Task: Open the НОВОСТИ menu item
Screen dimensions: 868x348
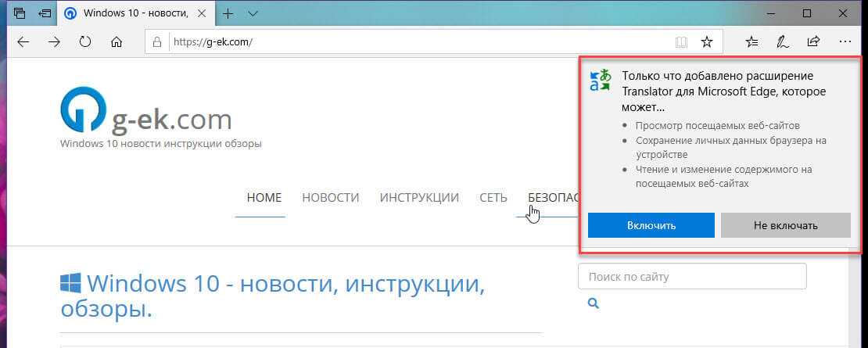Action: pyautogui.click(x=331, y=198)
